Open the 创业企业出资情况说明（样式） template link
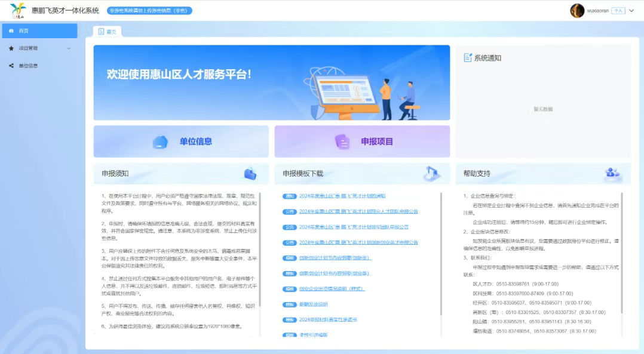Viewport: 644px width, 354px height. click(x=332, y=289)
